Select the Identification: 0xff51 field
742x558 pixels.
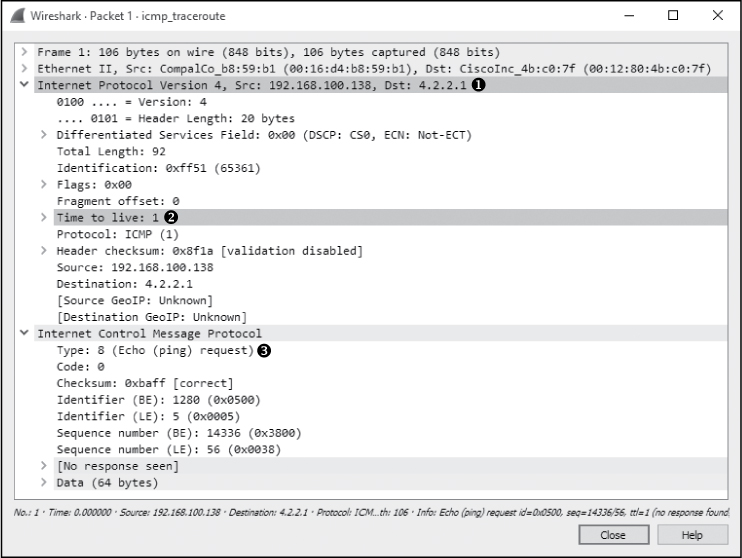pos(390,168)
